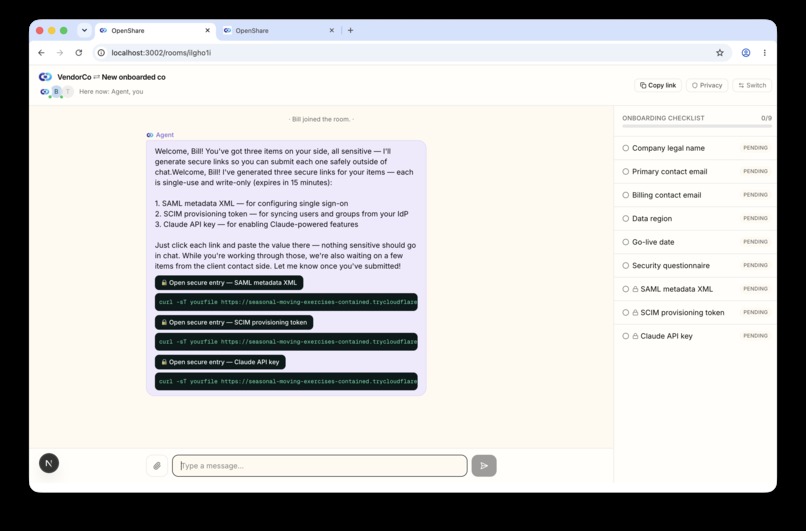Toggle the Security questionnaire checklist circle
806x531 pixels.
point(626,266)
